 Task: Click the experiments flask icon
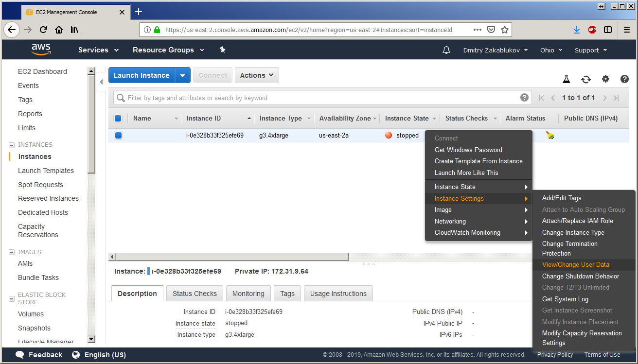coord(567,79)
